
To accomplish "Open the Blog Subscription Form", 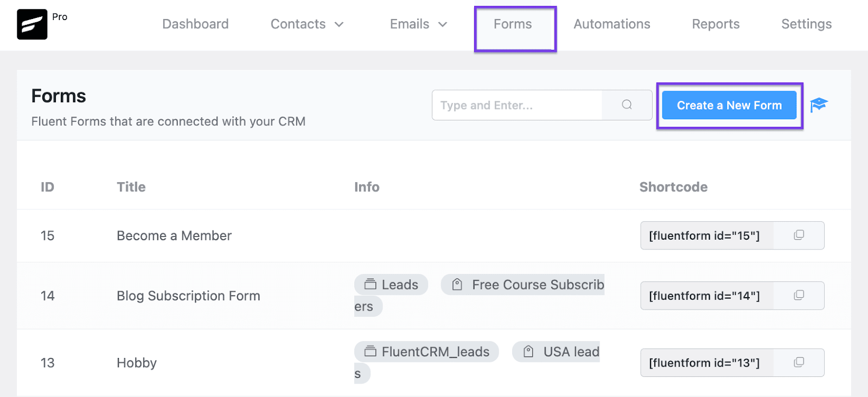I will [x=188, y=296].
